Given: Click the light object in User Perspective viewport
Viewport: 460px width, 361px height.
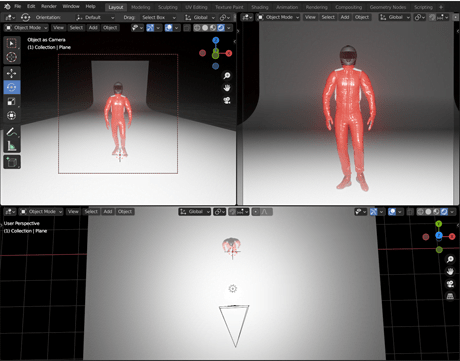Looking at the screenshot, I should click(233, 289).
